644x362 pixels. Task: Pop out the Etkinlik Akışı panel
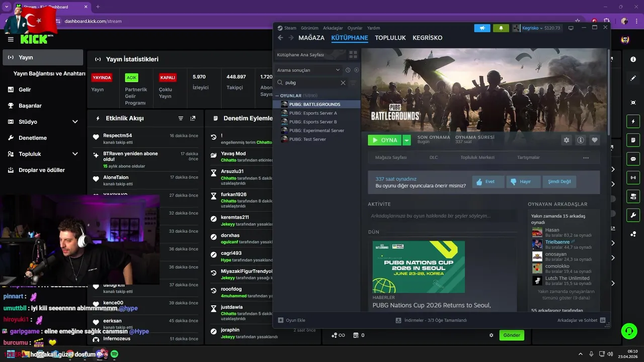click(x=193, y=118)
